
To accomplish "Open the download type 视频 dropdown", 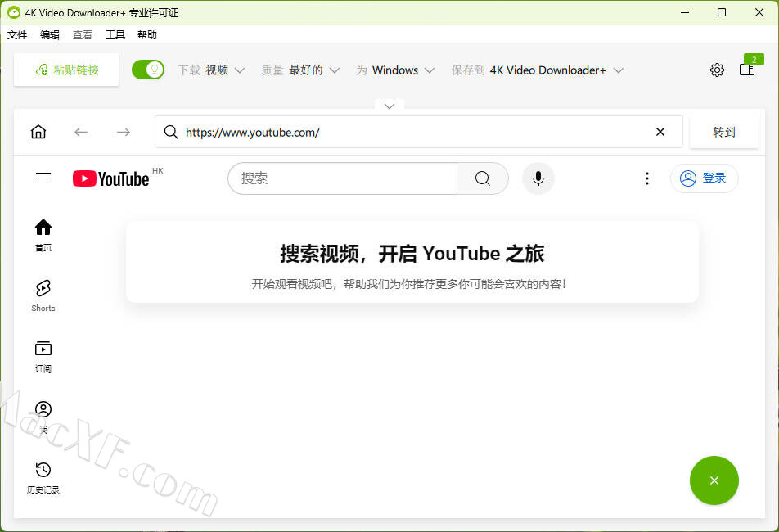I will [x=212, y=70].
